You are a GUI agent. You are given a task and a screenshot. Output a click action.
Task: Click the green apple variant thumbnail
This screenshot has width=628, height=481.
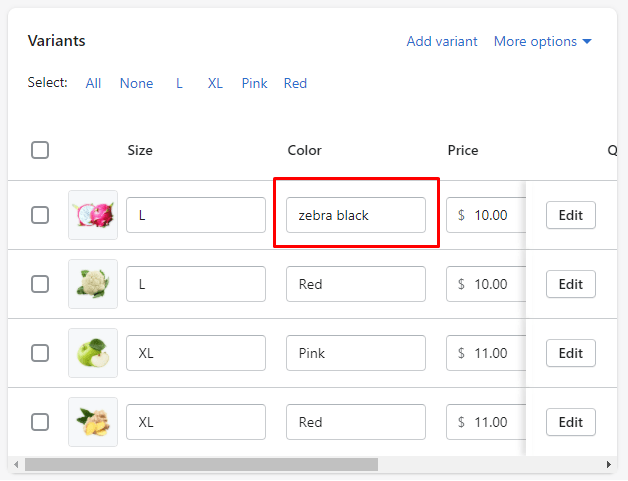(93, 353)
